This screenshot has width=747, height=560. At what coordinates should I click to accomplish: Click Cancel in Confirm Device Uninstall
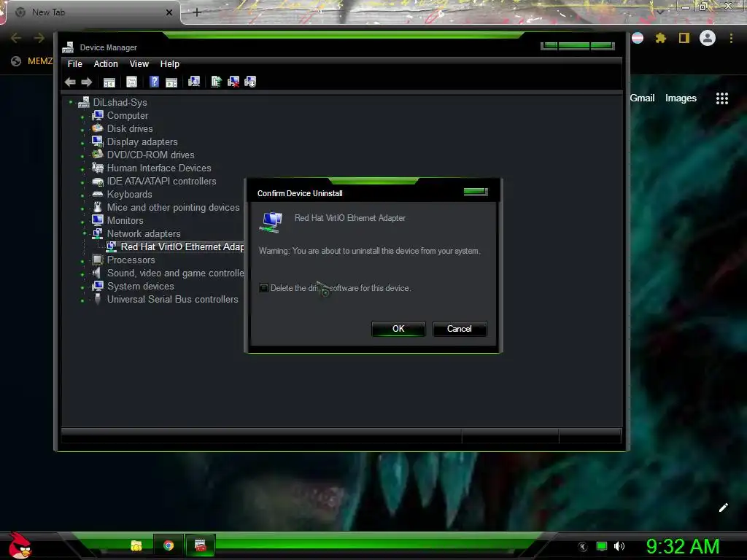tap(460, 329)
